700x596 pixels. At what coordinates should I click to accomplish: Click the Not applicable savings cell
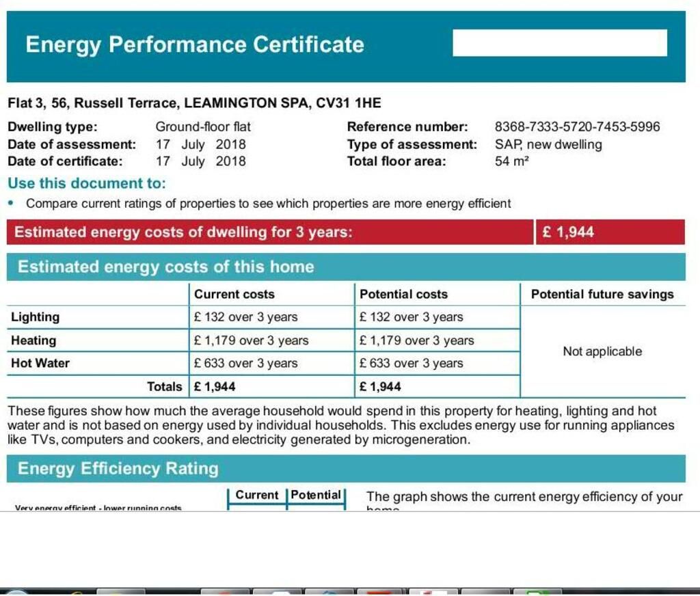(602, 351)
